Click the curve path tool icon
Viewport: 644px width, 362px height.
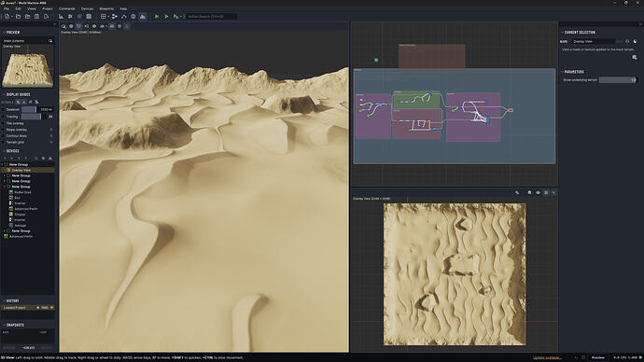pos(124,17)
